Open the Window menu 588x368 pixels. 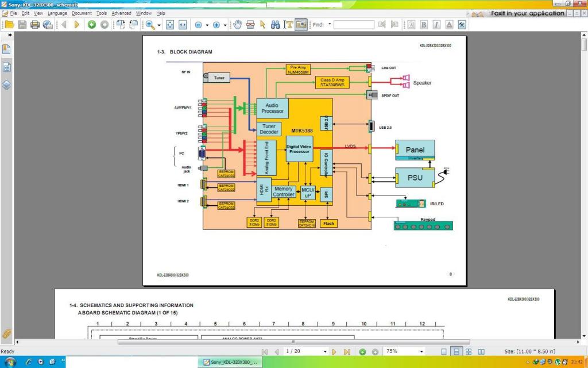point(144,13)
